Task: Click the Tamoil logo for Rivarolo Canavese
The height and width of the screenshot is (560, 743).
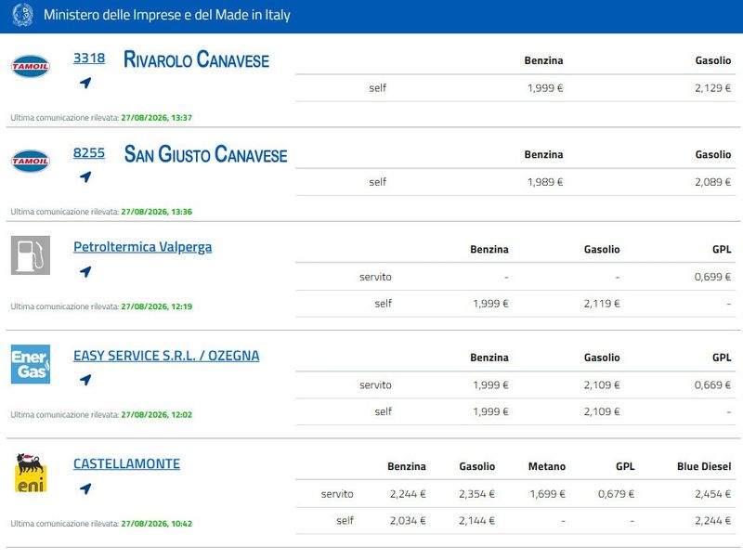Action: pyautogui.click(x=31, y=66)
